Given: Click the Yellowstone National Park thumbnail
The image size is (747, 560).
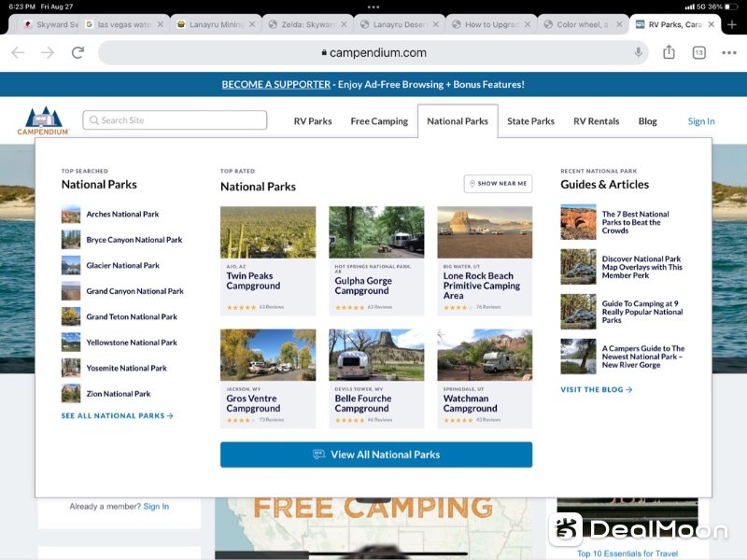Looking at the screenshot, I should coord(71,343).
